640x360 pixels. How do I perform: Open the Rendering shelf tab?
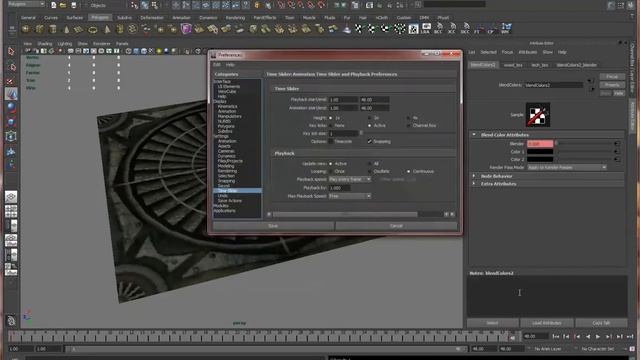[235, 18]
